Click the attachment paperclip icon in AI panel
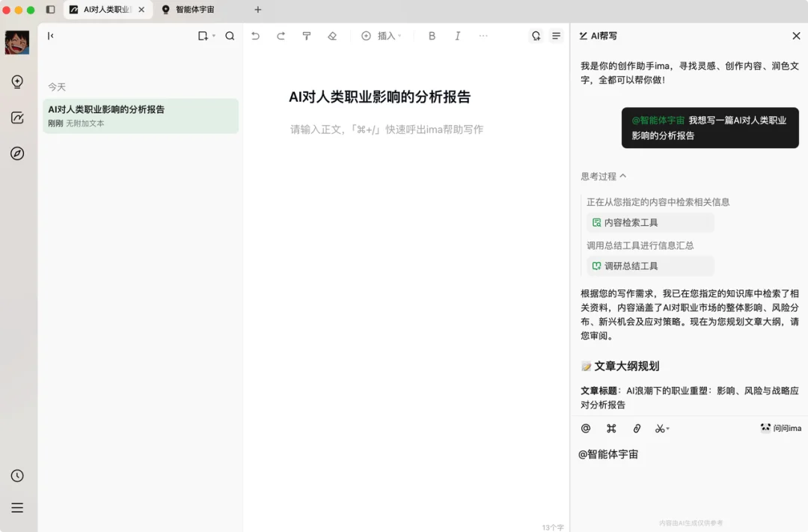 tap(636, 428)
